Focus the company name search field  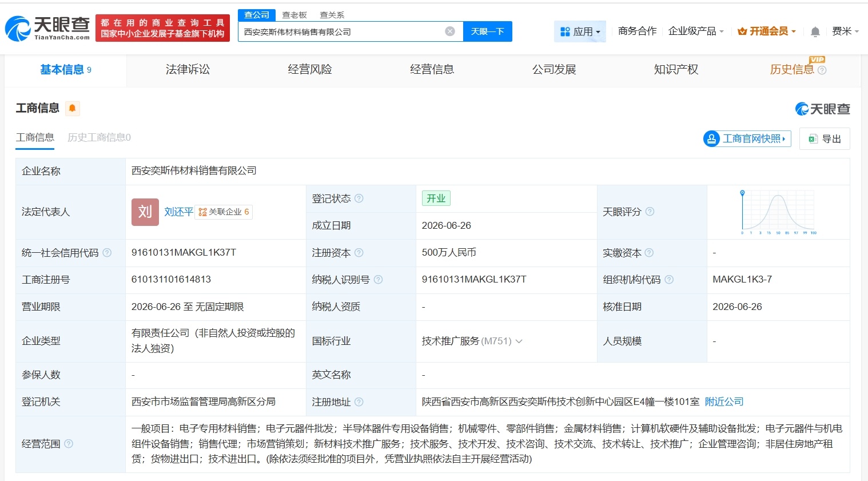coord(343,31)
